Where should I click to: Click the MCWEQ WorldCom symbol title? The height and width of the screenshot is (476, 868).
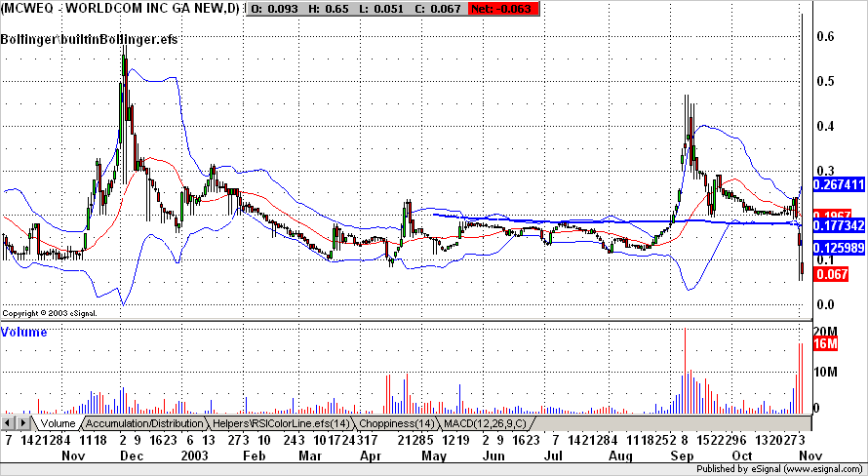tap(122, 9)
